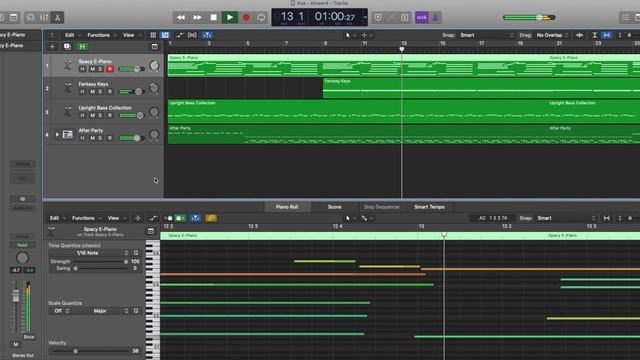Switch to the Score tab
This screenshot has width=640, height=360.
[x=334, y=207]
